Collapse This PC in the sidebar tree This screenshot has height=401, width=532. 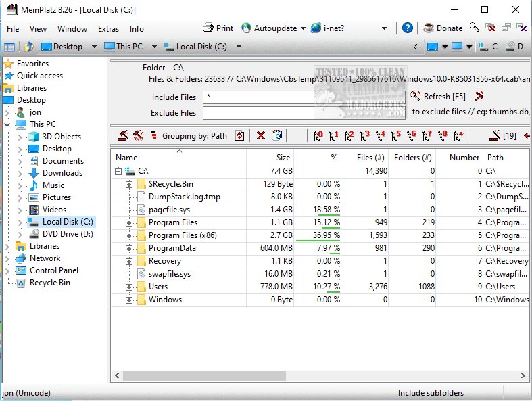[7, 124]
